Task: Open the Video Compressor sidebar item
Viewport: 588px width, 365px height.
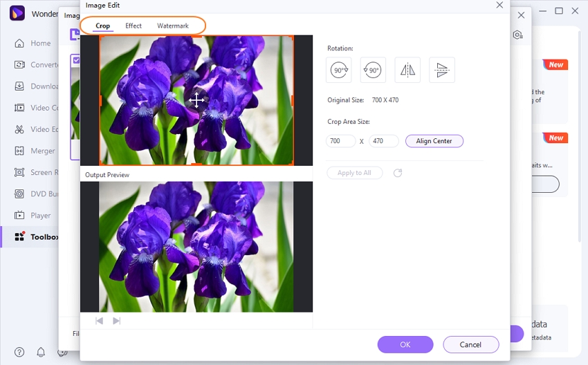Action: (x=35, y=108)
